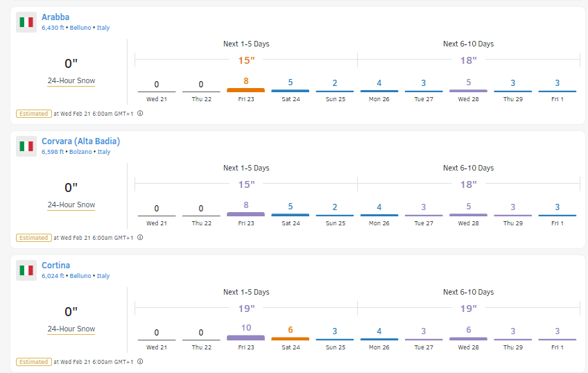Click Bolzano region link under Corvara
Viewport: 588px width, 373px height.
pos(80,152)
